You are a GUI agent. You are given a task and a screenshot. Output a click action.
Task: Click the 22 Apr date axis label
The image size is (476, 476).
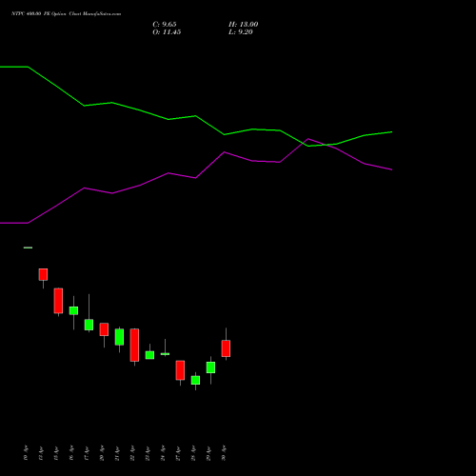(x=132, y=453)
